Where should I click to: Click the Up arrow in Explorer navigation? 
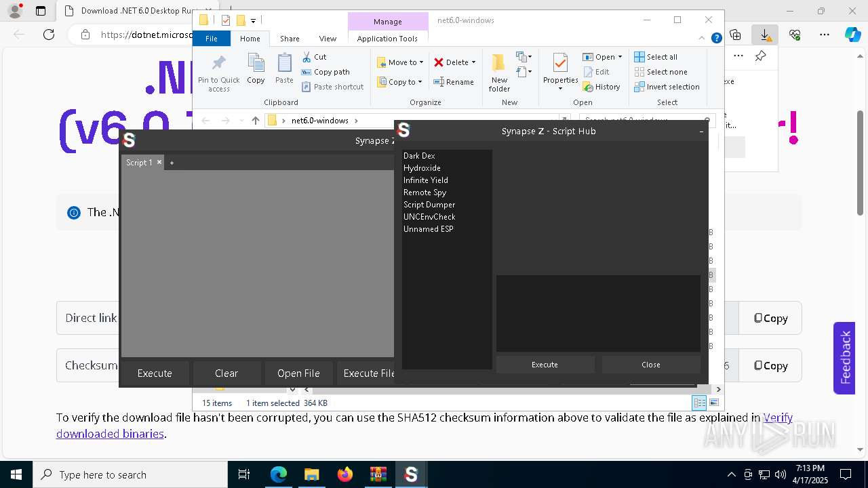[255, 121]
